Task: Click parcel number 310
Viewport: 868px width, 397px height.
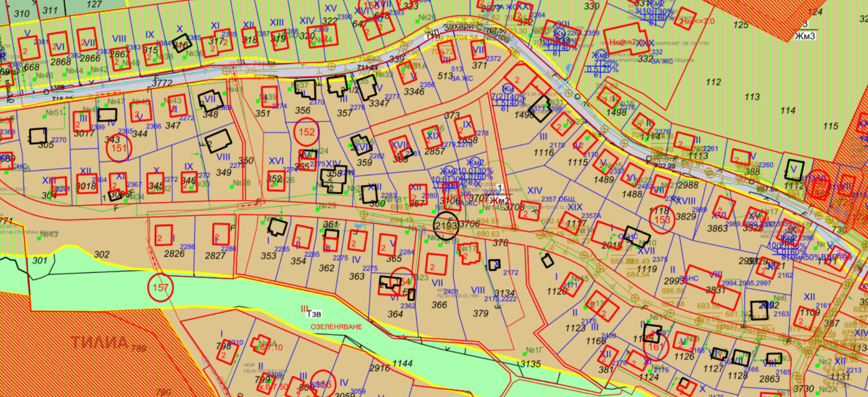Action: click(x=22, y=14)
